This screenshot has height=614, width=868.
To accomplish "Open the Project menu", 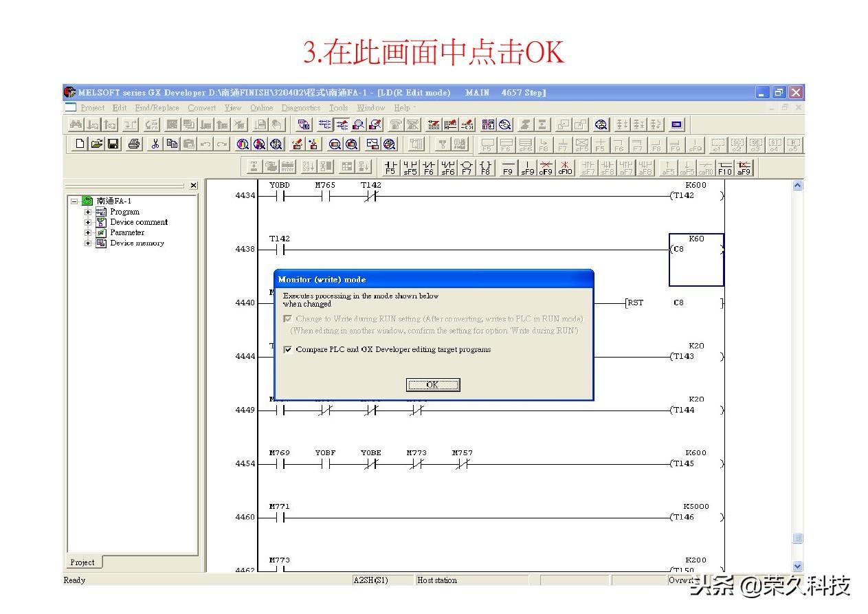I will (x=92, y=108).
